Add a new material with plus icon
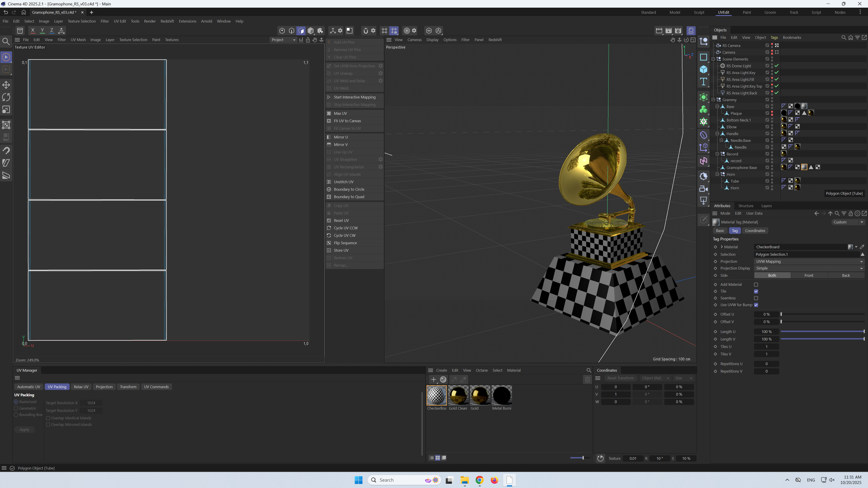The image size is (868, 488). pos(433,379)
